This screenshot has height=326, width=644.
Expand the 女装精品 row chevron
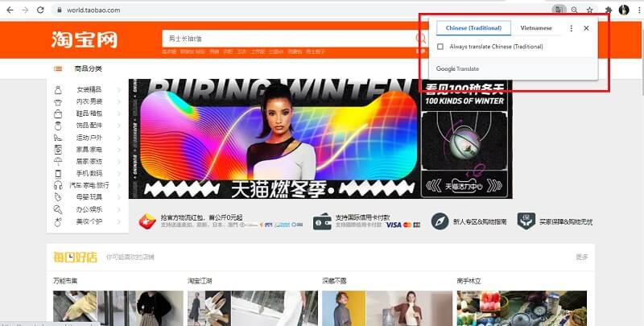point(118,90)
